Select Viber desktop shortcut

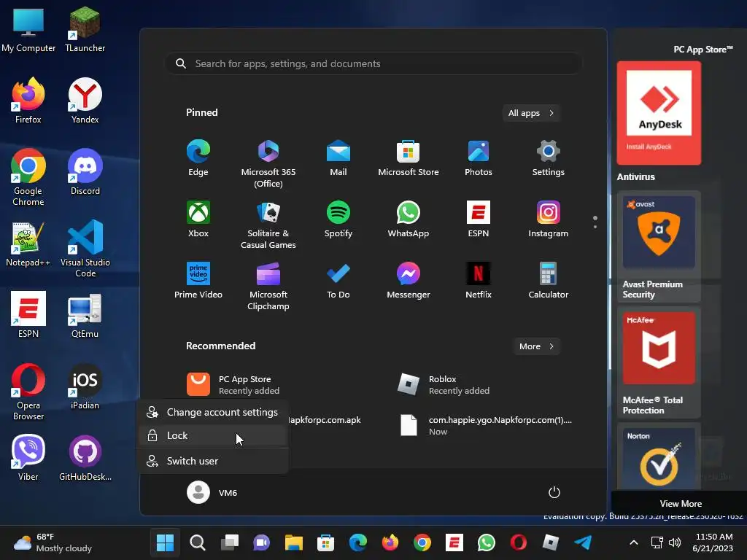[28, 458]
